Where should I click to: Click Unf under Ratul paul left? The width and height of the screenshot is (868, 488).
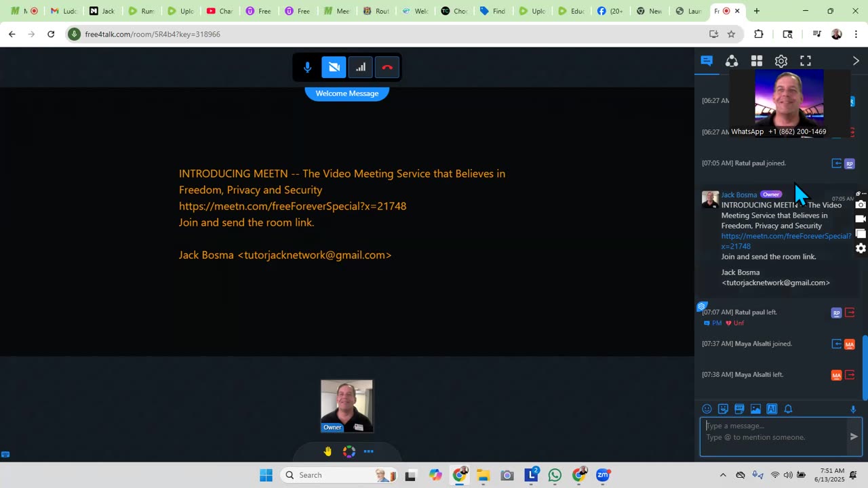(735, 323)
